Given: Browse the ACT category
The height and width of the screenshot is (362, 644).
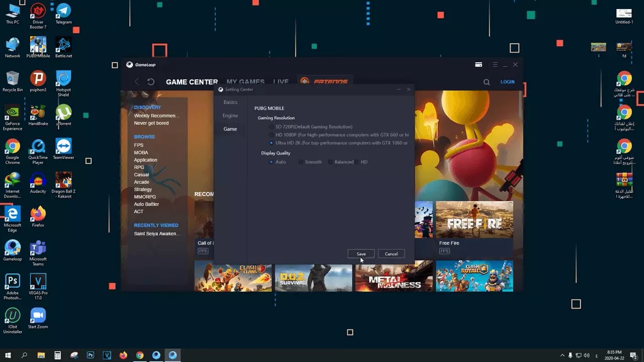Looking at the screenshot, I should pyautogui.click(x=139, y=212).
